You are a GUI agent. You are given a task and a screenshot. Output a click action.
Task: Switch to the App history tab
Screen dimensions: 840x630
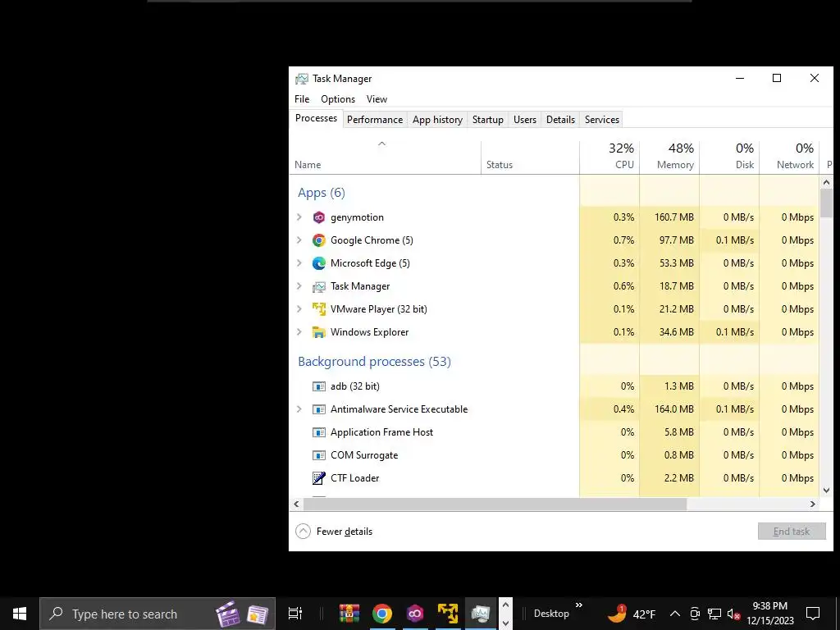click(438, 120)
